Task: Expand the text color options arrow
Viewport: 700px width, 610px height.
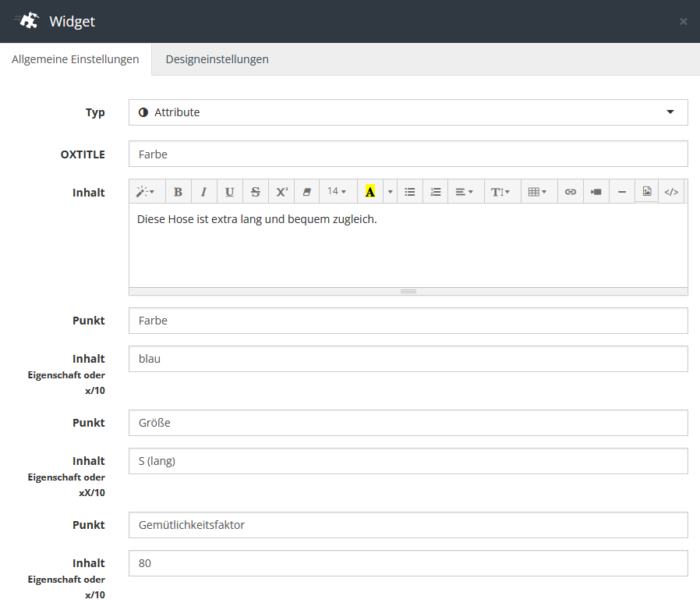Action: tap(391, 192)
